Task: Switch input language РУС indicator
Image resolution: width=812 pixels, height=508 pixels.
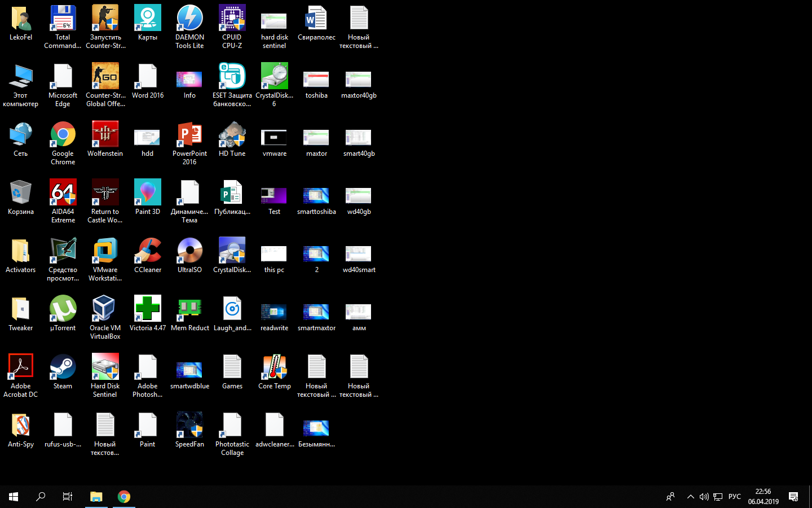Action: [x=735, y=497]
